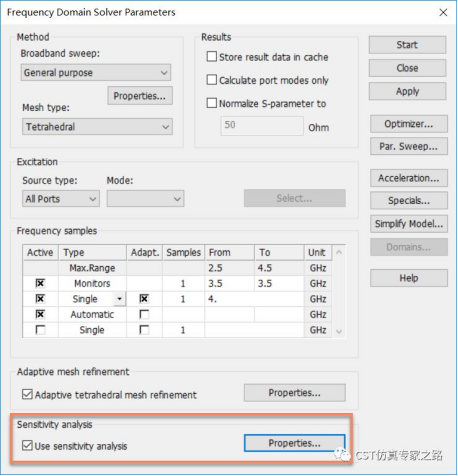The image size is (458, 476).
Task: Close the Frequency Domain Solver dialog window
Action: click(x=443, y=13)
